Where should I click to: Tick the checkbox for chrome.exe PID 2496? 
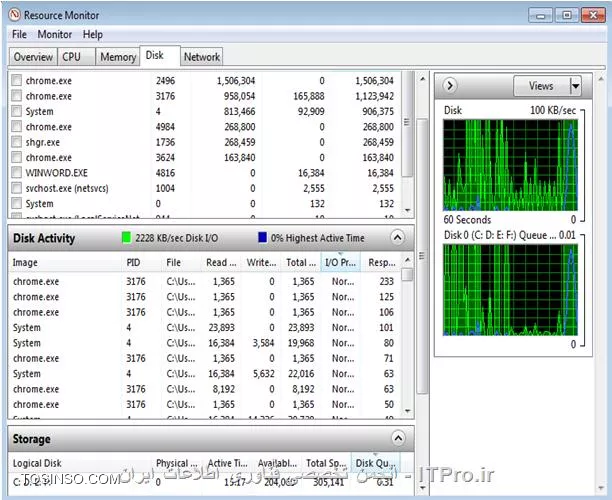coord(16,80)
